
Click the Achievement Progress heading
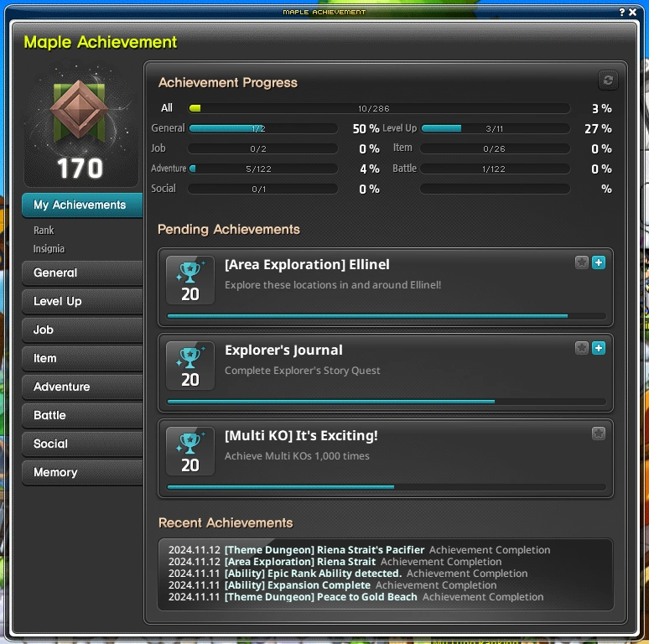pyautogui.click(x=227, y=82)
